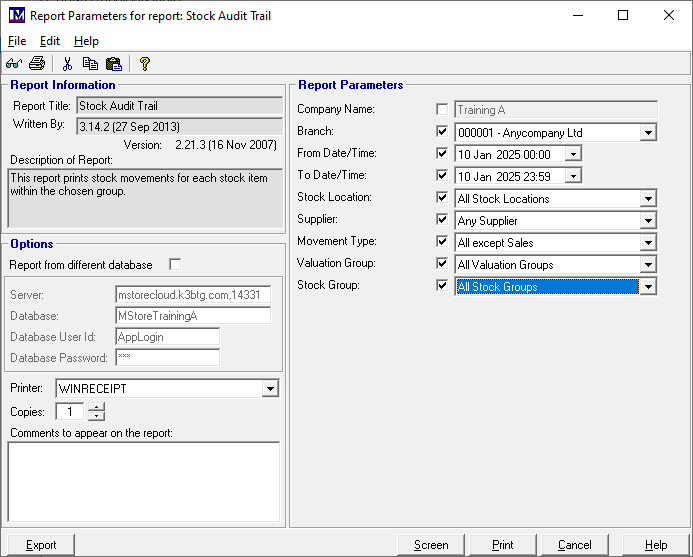
Task: Toggle the To Date/Time checkbox
Action: point(442,175)
